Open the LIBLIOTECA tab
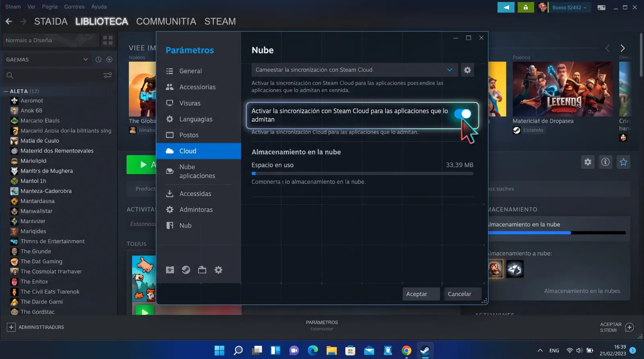 click(101, 21)
